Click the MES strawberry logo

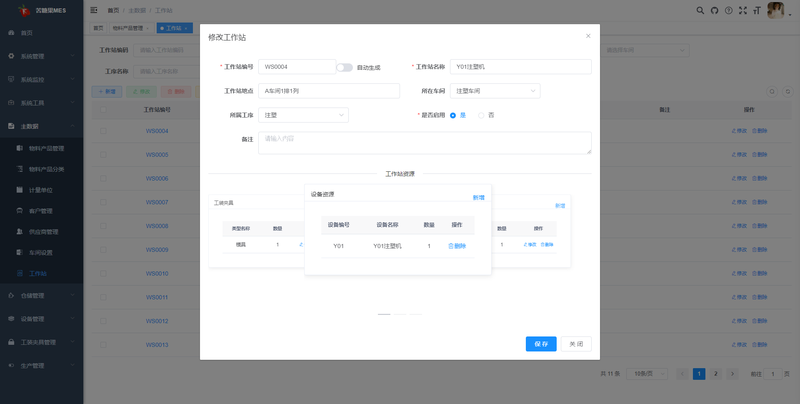click(24, 10)
